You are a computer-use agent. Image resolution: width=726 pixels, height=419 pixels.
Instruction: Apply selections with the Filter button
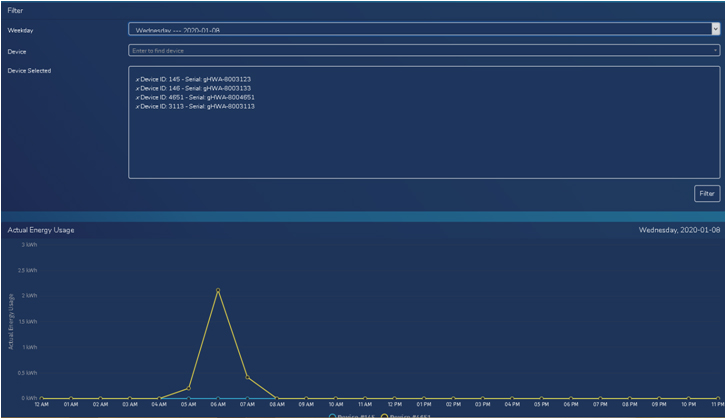coord(707,194)
